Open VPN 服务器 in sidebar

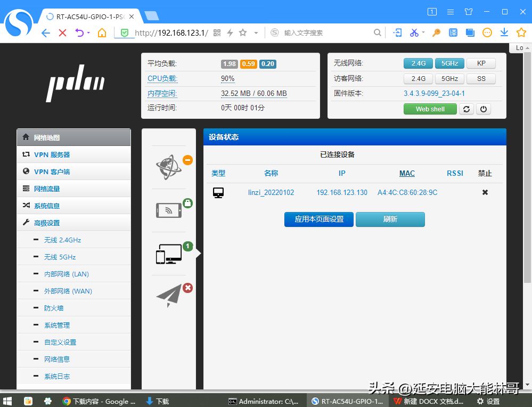(52, 155)
